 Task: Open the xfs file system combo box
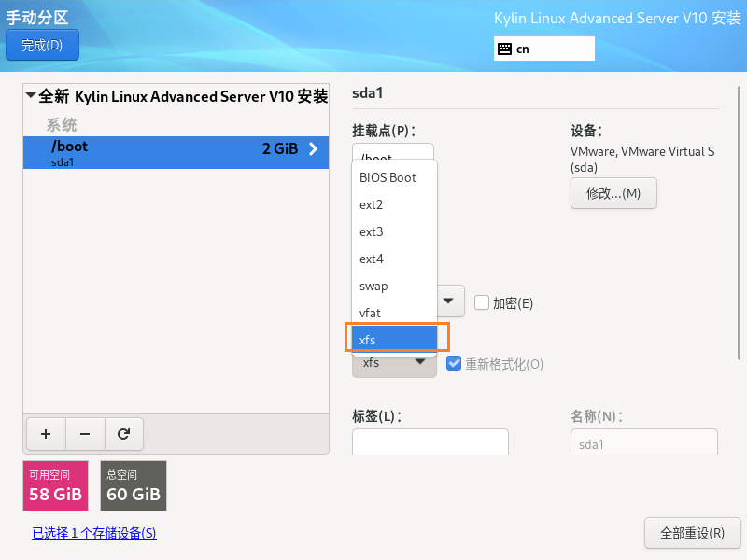tap(394, 363)
